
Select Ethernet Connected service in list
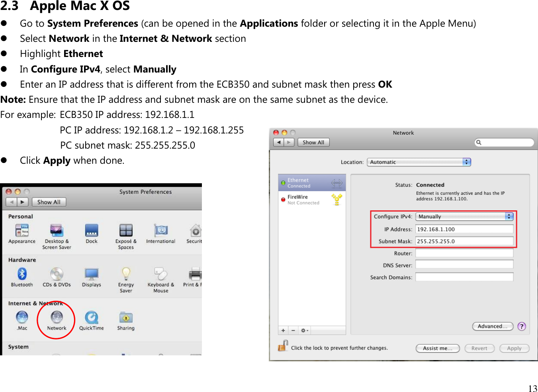(x=312, y=183)
